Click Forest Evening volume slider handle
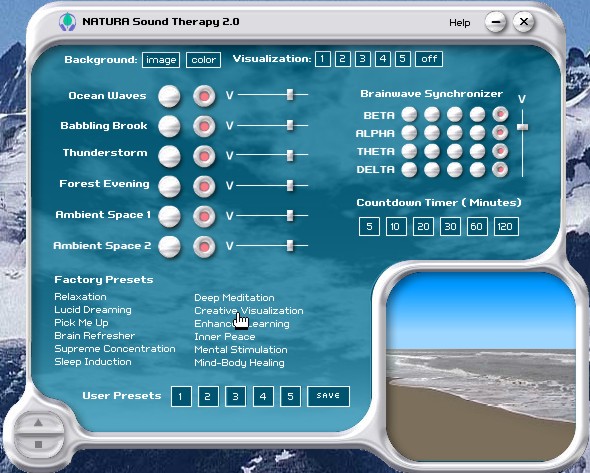The width and height of the screenshot is (590, 473). [290, 185]
